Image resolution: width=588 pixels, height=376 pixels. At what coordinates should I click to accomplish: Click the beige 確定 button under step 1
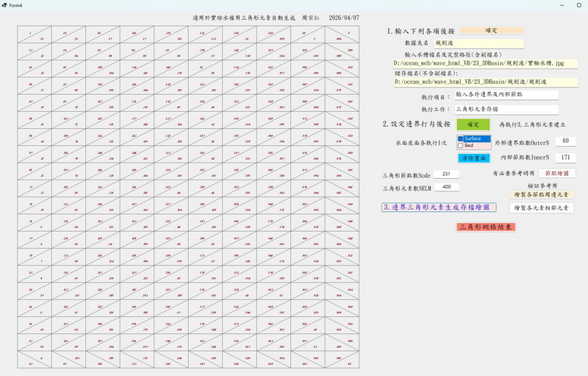[492, 31]
